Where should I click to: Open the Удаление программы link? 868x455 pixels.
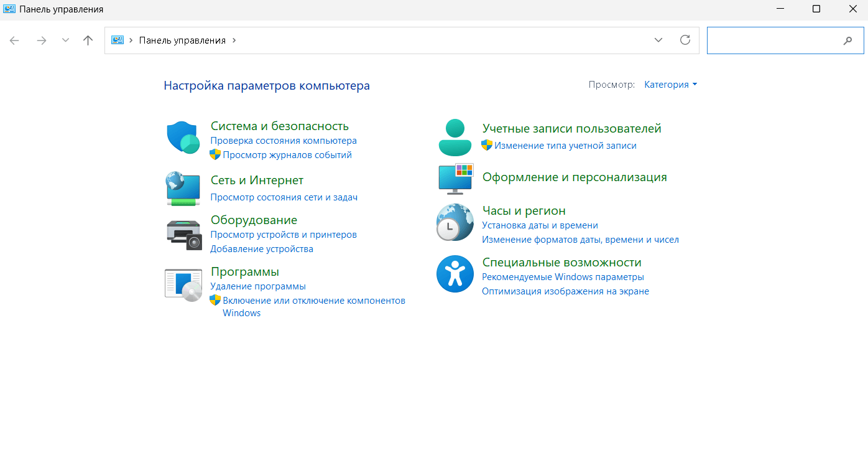tap(258, 286)
